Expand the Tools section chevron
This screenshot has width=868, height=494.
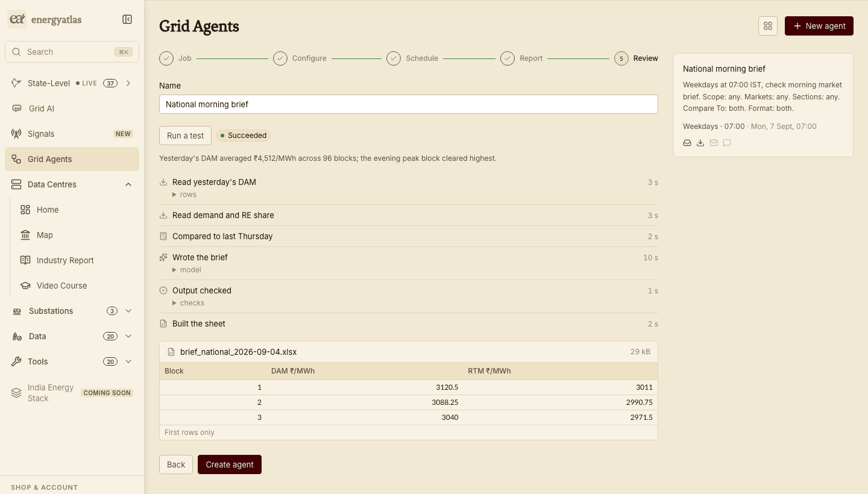[x=128, y=361]
